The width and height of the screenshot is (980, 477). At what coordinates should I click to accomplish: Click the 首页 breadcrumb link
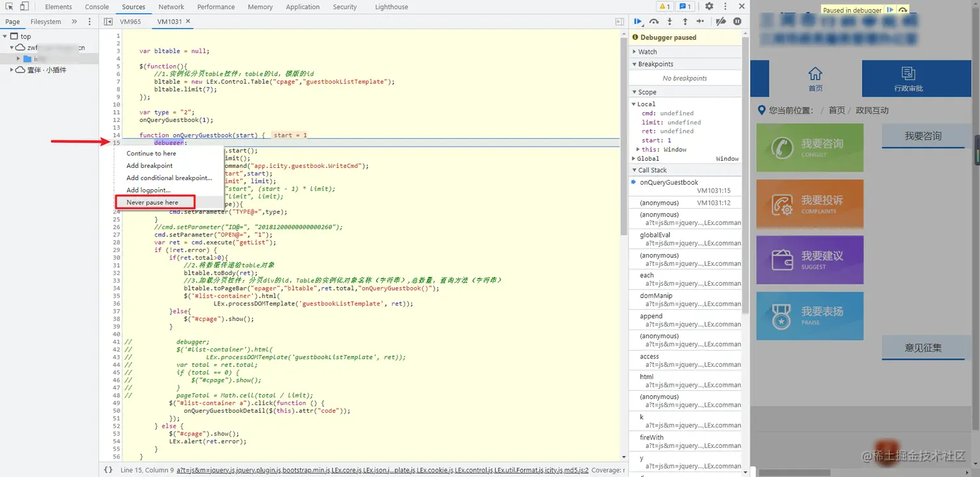click(837, 110)
